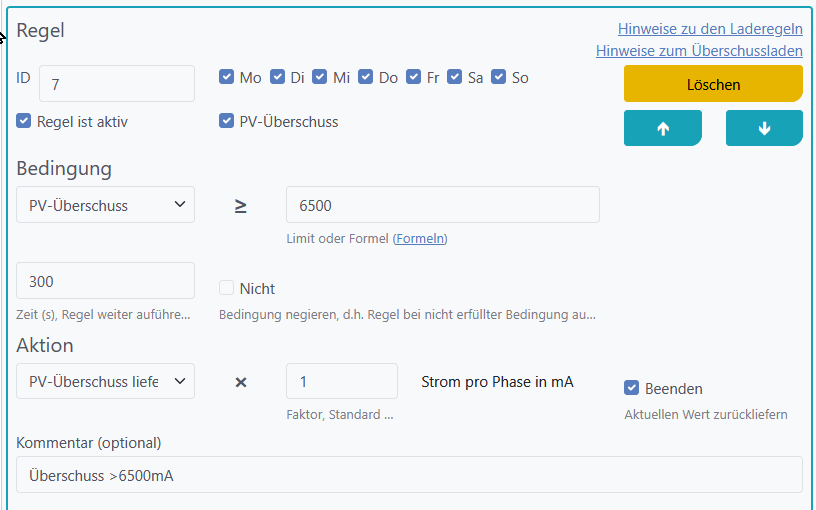Open the 'Formeln' link
816x510 pixels.
tap(420, 238)
